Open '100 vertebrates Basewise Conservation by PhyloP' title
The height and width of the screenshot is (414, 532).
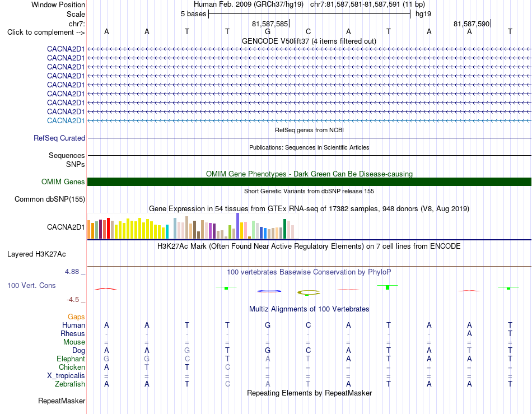[x=309, y=272]
